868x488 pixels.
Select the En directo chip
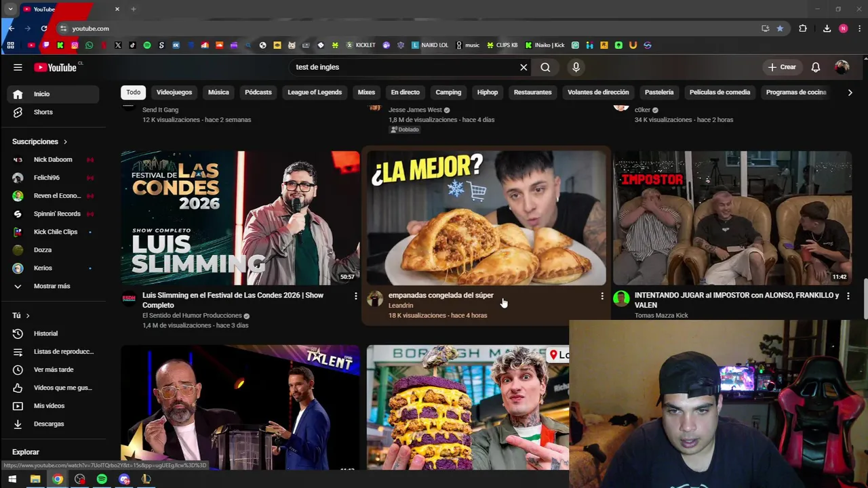point(406,92)
